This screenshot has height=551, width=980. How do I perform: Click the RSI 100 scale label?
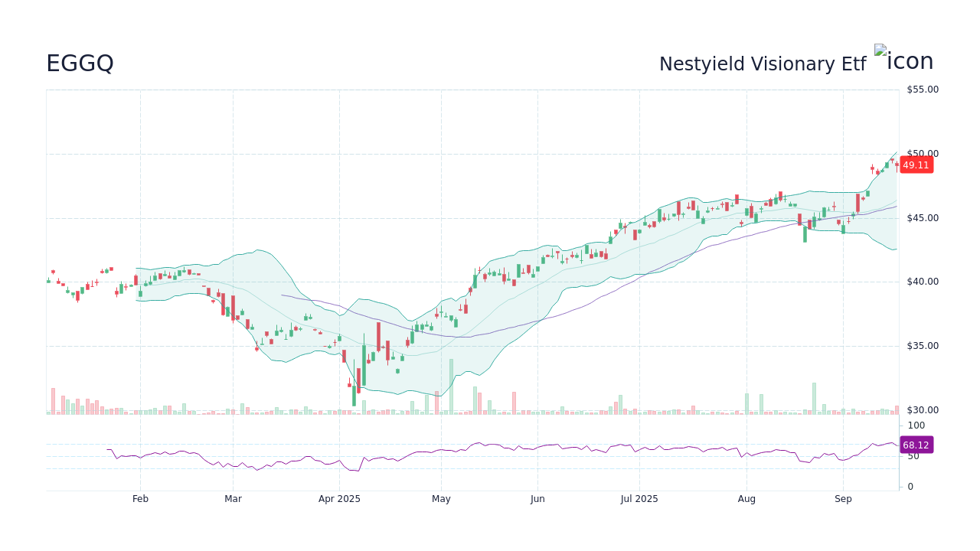(916, 425)
